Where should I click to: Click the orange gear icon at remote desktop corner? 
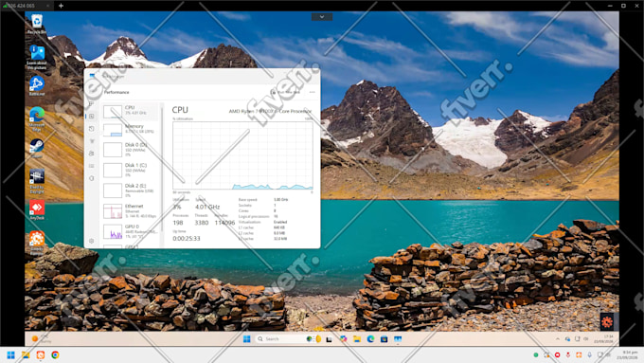[607, 321]
